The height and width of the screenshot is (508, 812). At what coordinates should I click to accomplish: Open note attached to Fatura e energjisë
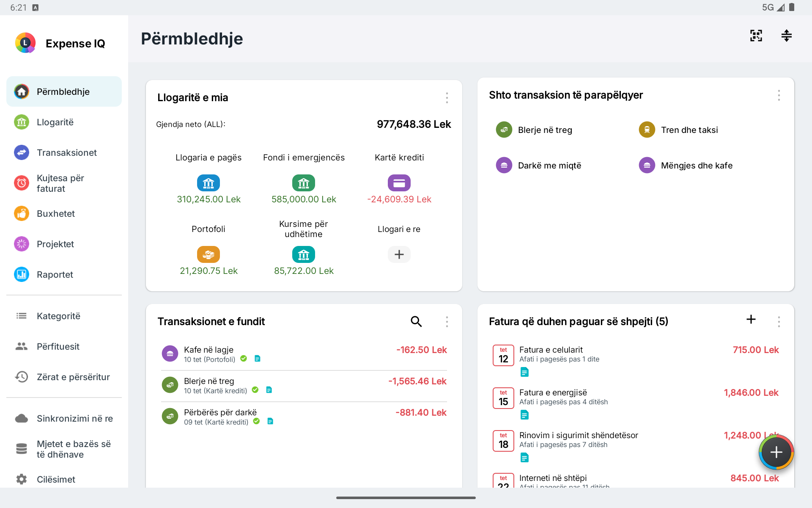click(524, 415)
